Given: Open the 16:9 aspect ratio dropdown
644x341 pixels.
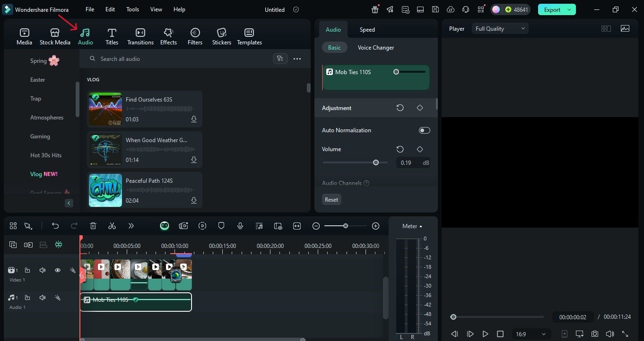Looking at the screenshot, I should [x=531, y=334].
